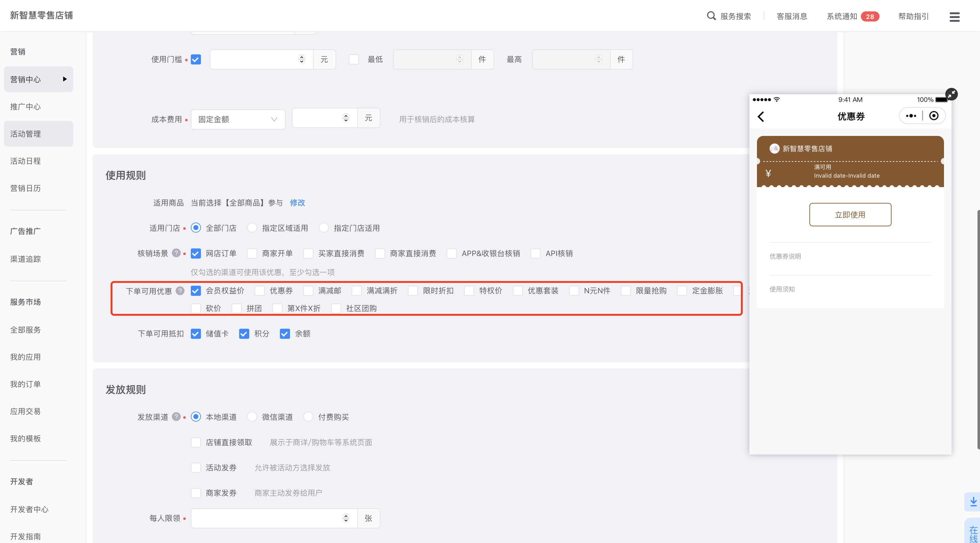This screenshot has height=543, width=980.
Task: Tap back arrow in phone preview
Action: tap(760, 116)
